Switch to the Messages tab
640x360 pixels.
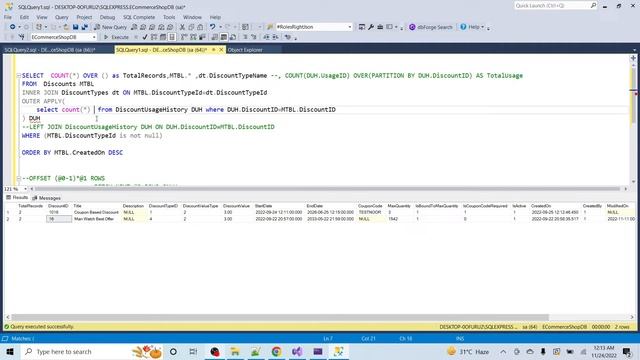[47, 198]
